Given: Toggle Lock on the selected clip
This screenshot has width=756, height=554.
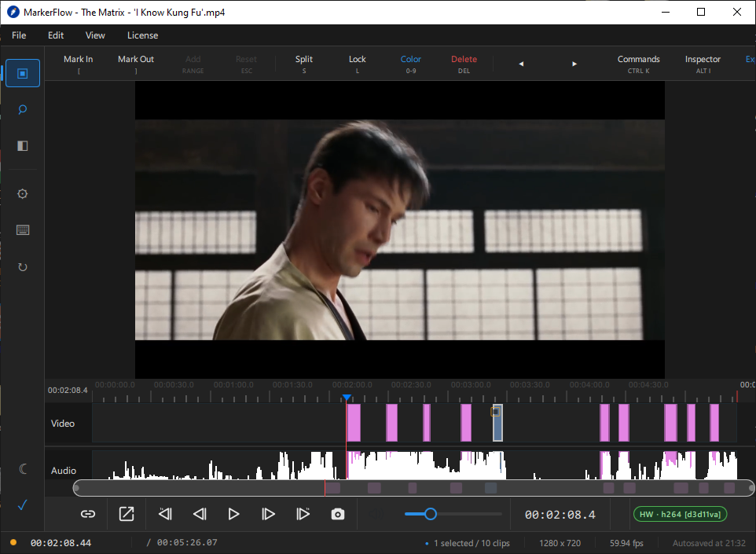Looking at the screenshot, I should coord(358,64).
